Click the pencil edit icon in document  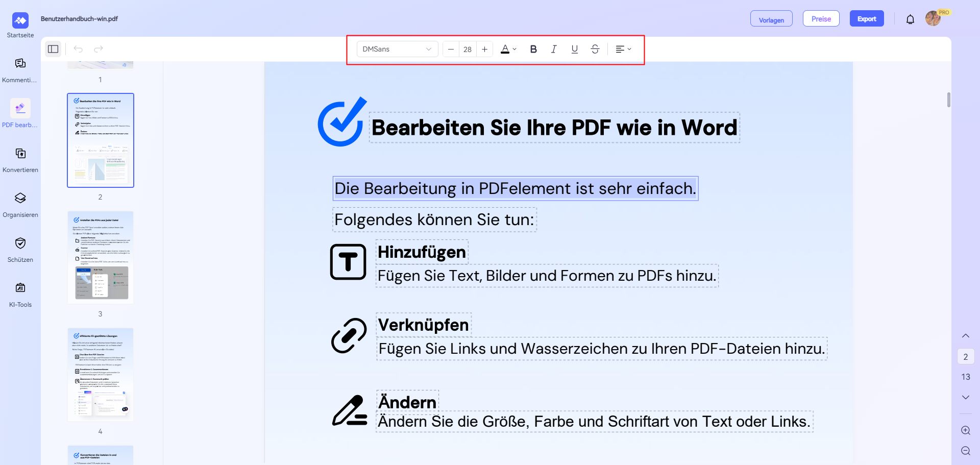click(350, 410)
